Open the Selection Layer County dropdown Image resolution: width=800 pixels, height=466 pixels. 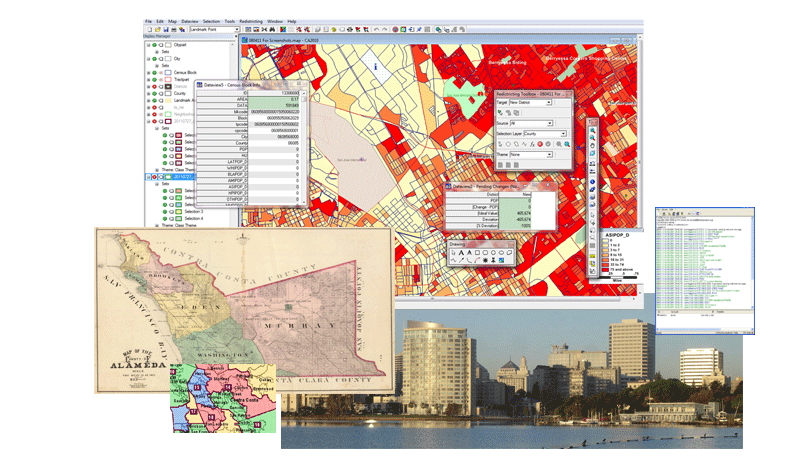[x=563, y=133]
